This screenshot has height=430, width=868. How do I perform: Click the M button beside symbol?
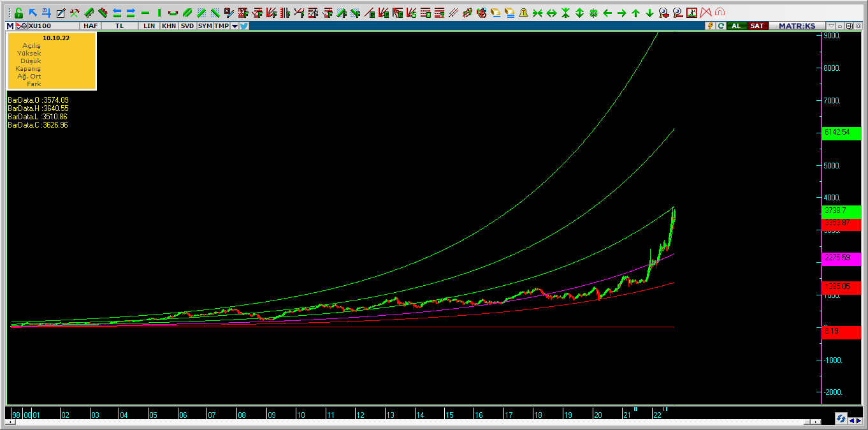pyautogui.click(x=10, y=26)
